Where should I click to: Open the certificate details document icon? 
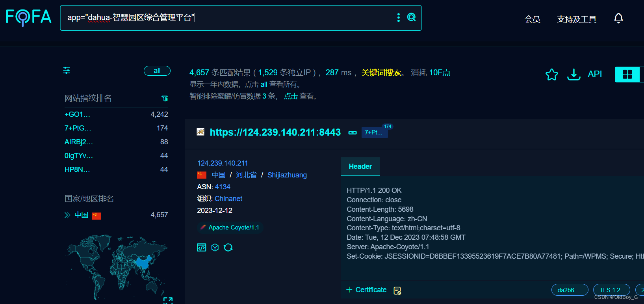point(397,290)
